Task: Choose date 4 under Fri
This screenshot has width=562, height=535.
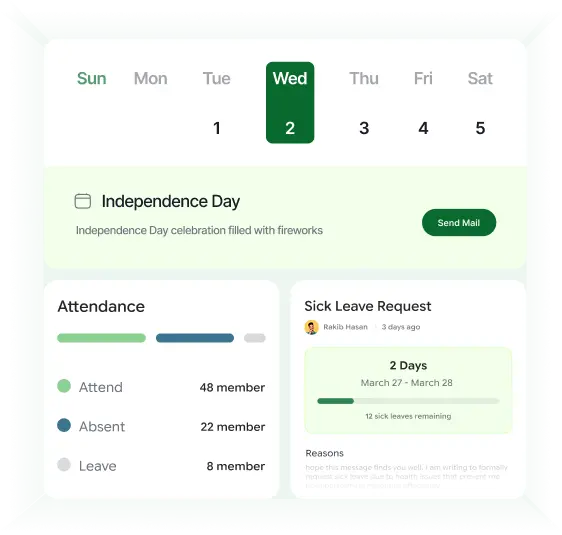Action: [423, 128]
